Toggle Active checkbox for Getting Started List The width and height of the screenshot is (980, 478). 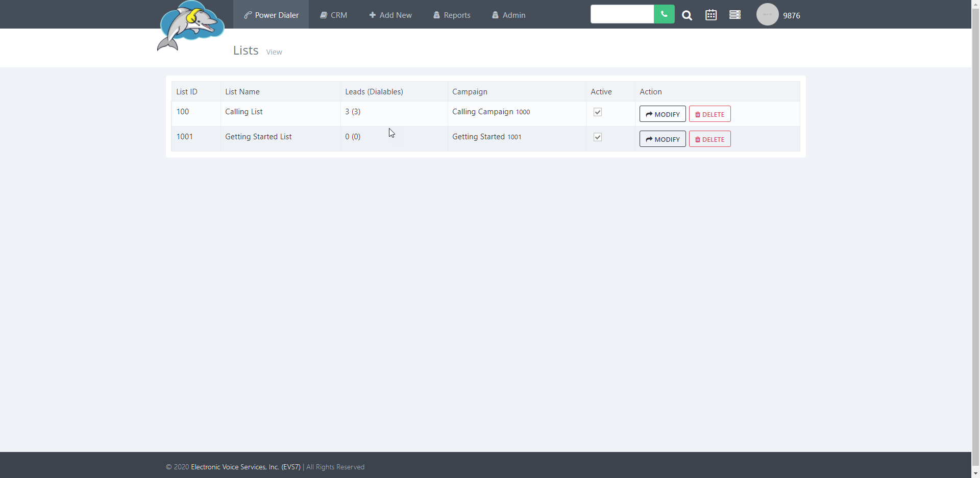click(x=598, y=137)
